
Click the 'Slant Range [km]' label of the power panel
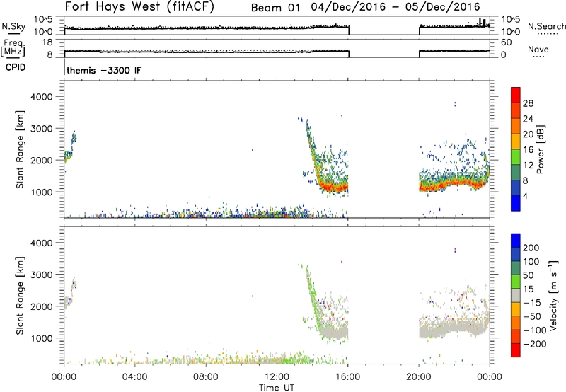[20, 149]
